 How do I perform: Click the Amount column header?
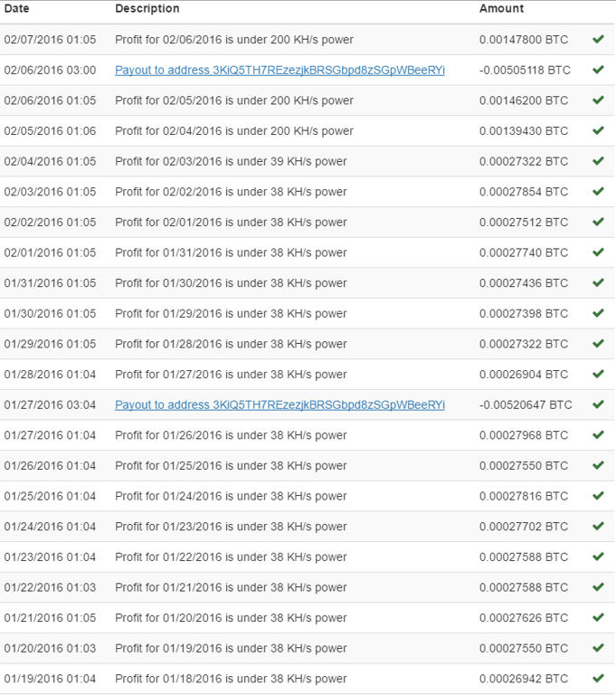501,8
